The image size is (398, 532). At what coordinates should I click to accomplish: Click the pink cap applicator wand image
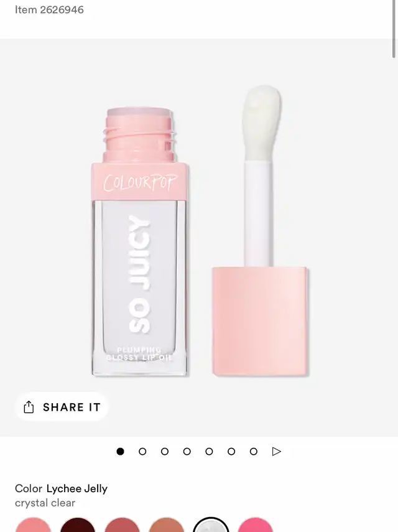(x=260, y=231)
